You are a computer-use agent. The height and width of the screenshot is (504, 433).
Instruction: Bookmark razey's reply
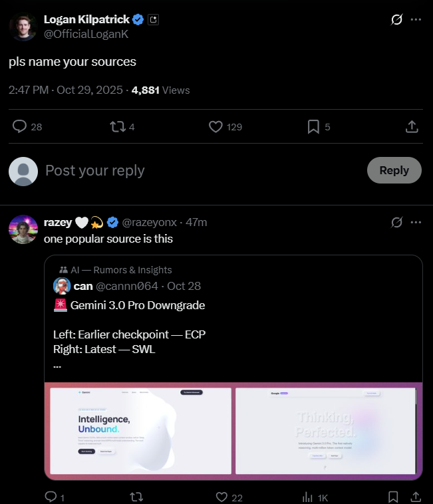tap(394, 497)
